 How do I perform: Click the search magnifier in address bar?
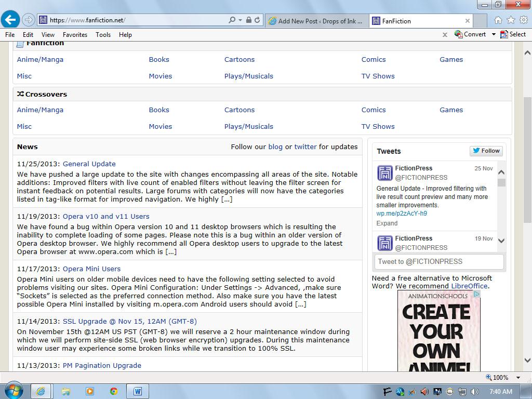[232, 20]
